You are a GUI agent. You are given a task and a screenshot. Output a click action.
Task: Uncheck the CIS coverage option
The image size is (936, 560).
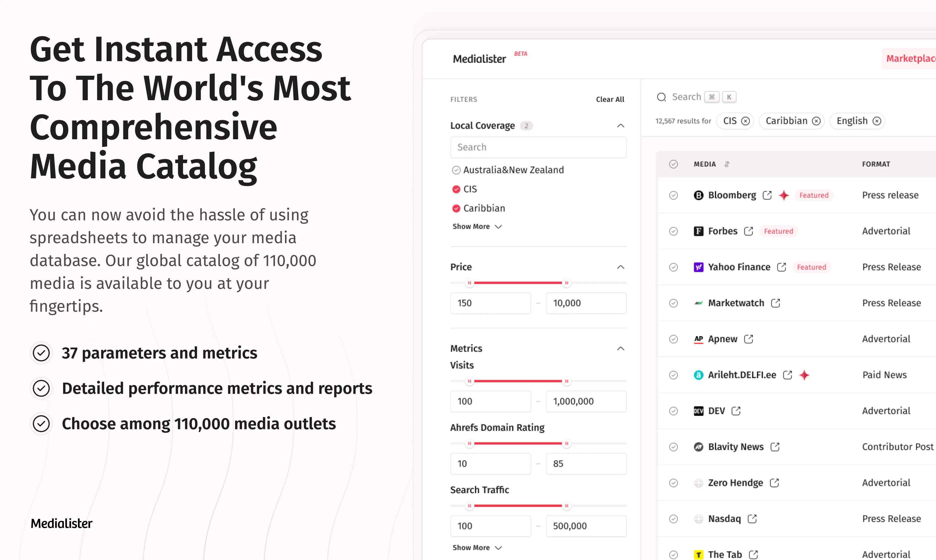pos(456,189)
